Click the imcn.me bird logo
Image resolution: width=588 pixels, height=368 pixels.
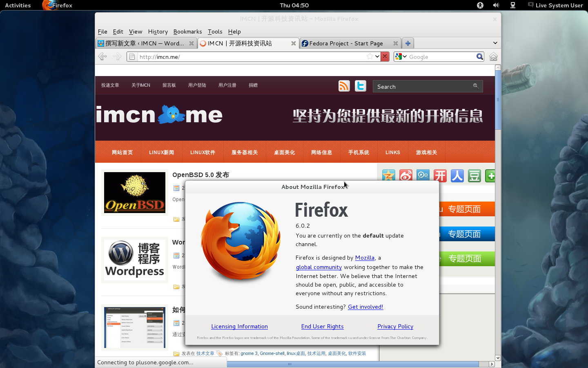tap(171, 115)
